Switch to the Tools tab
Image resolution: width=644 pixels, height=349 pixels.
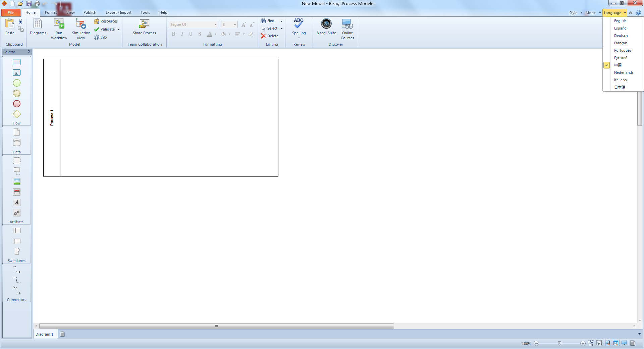(x=145, y=13)
